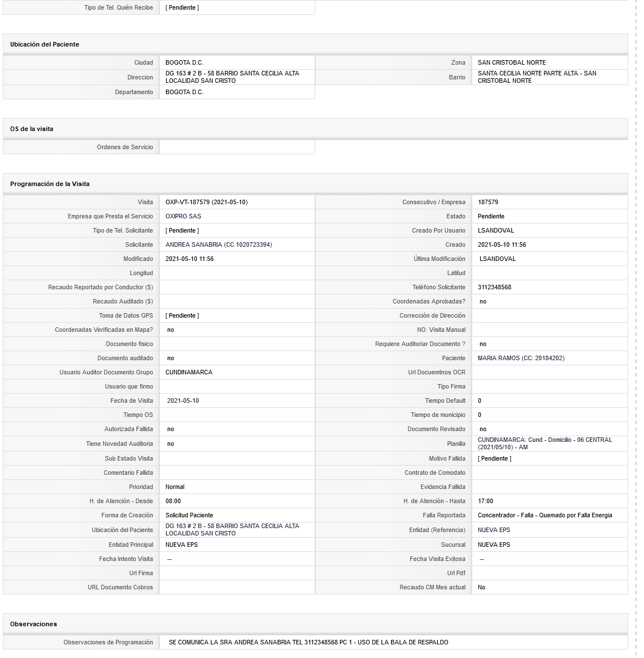Click the Observaciones de Programación text
The height and width of the screenshot is (658, 644).
tap(308, 643)
